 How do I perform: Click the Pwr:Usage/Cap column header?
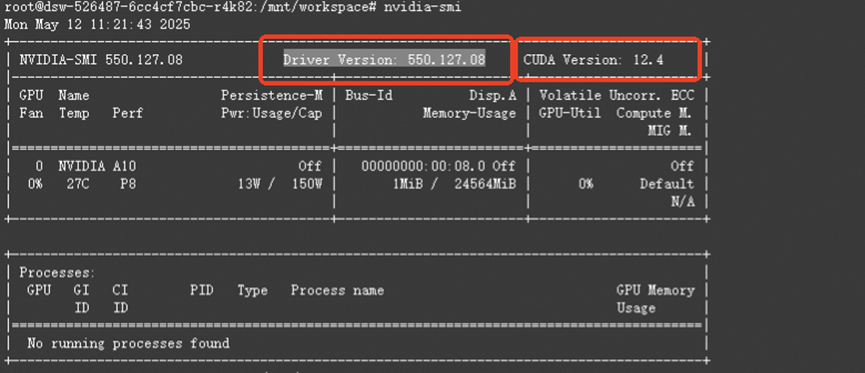[271, 113]
